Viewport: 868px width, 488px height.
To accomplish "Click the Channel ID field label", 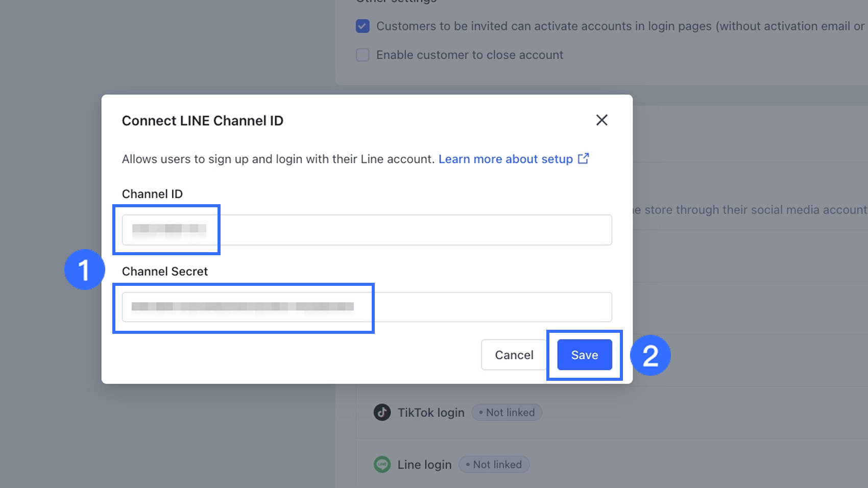I will (152, 194).
